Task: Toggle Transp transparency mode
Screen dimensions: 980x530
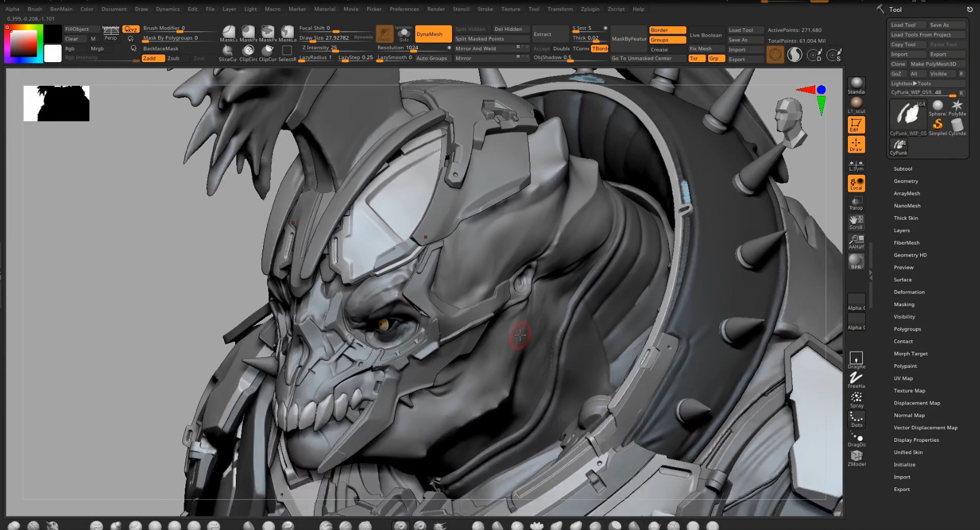Action: pyautogui.click(x=856, y=203)
